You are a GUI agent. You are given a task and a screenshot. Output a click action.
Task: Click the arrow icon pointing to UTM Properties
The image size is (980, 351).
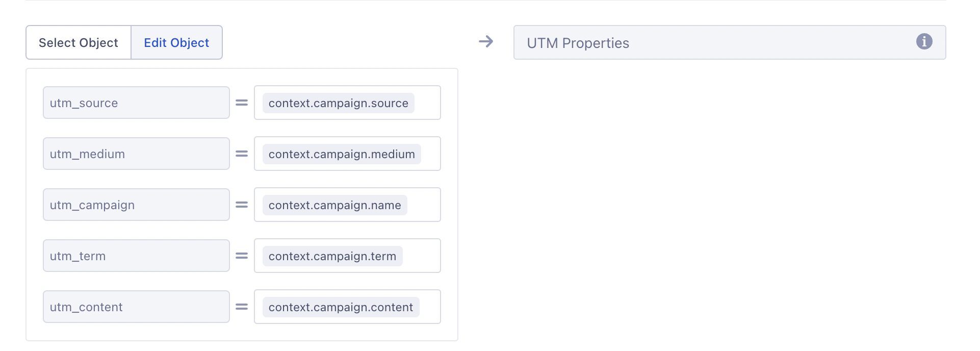point(486,41)
